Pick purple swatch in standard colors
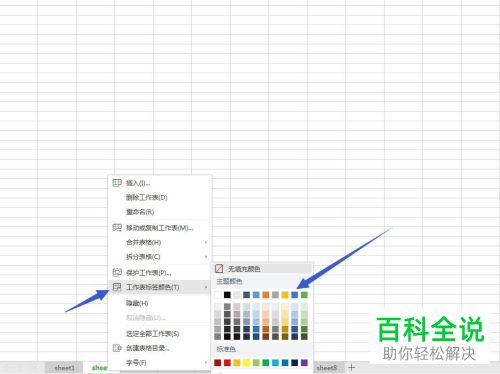 coord(304,362)
